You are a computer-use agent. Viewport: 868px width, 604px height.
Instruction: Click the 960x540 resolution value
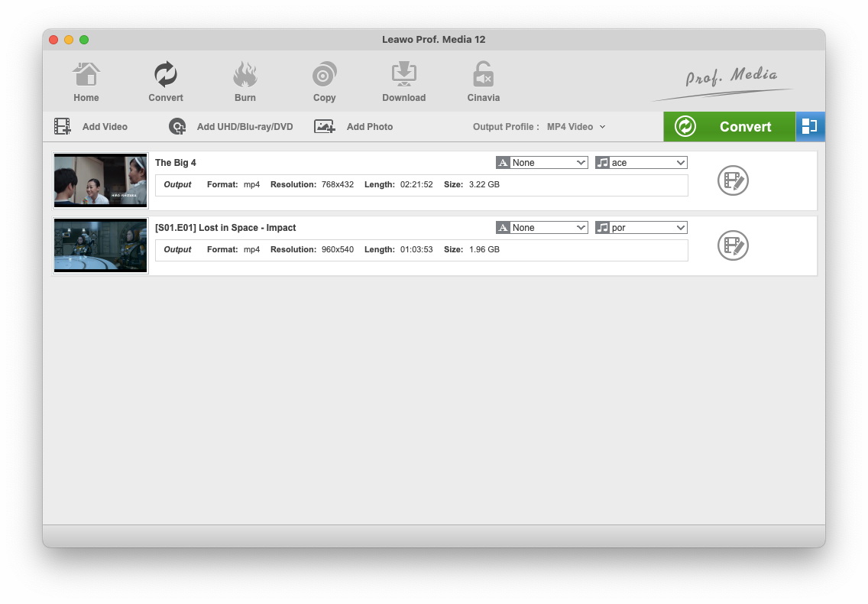coord(337,249)
